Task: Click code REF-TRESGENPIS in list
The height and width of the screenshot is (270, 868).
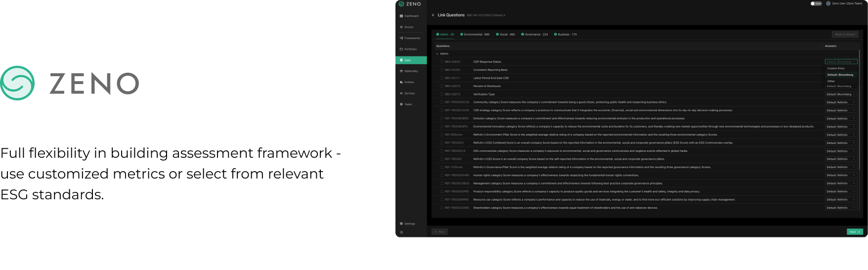Action: pos(456,127)
